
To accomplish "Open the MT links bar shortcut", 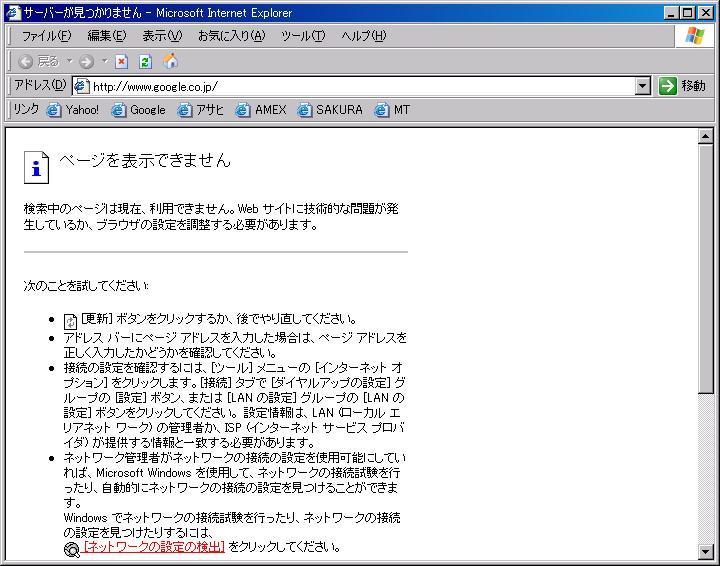I will pyautogui.click(x=392, y=110).
